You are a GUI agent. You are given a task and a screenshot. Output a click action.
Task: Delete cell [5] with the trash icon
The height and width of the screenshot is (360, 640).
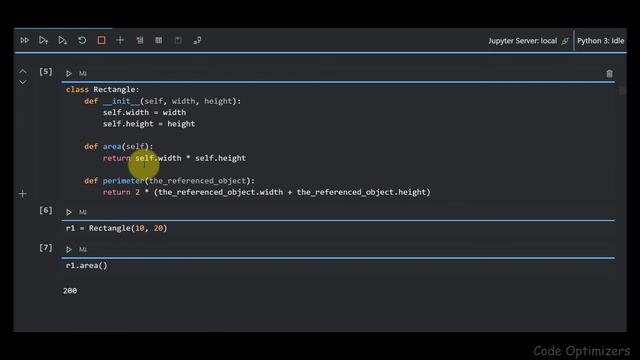point(609,73)
